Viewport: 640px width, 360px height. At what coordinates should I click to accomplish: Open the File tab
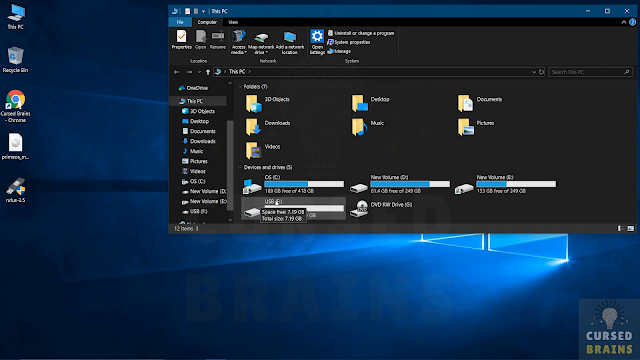180,22
